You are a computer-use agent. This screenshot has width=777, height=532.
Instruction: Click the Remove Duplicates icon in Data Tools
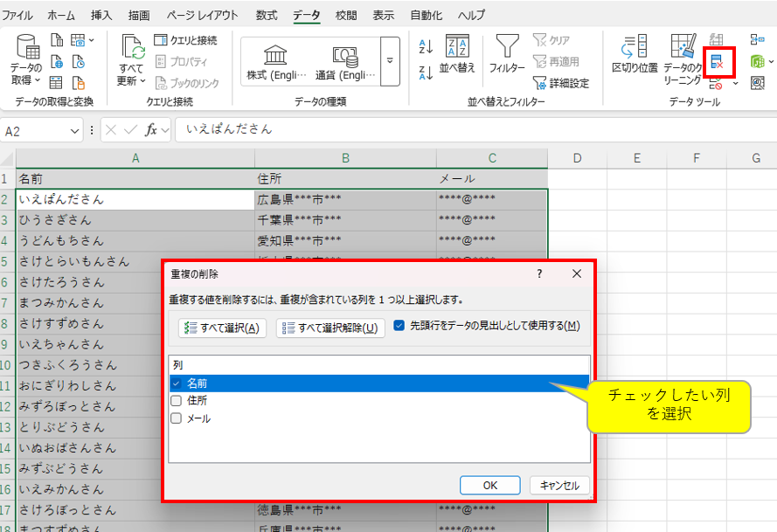718,62
